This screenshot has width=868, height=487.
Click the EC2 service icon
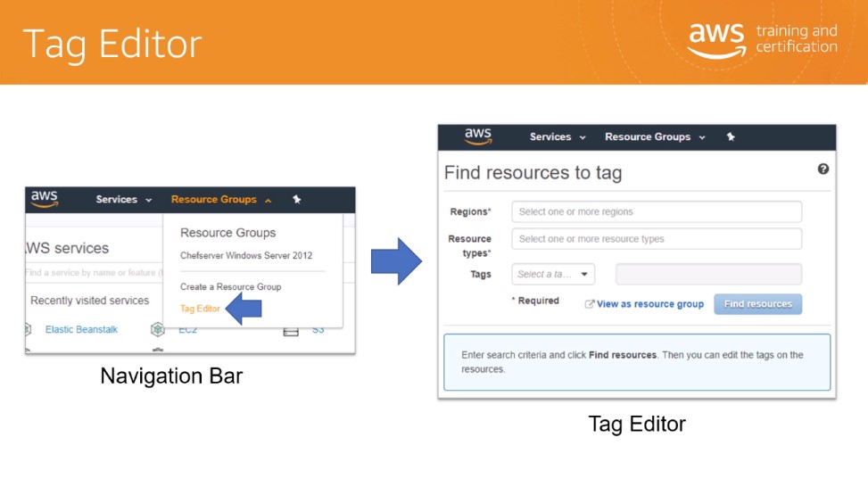[x=158, y=329]
